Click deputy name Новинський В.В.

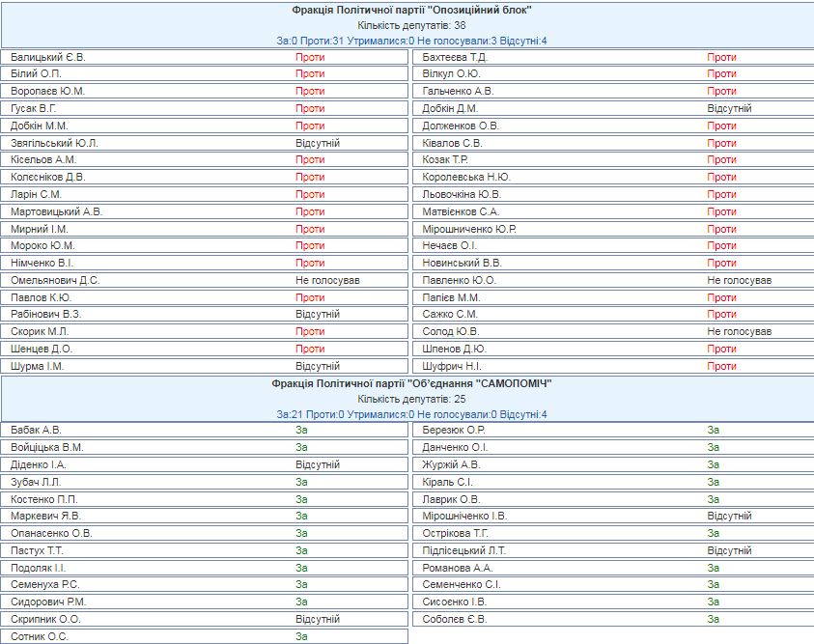coord(463,263)
